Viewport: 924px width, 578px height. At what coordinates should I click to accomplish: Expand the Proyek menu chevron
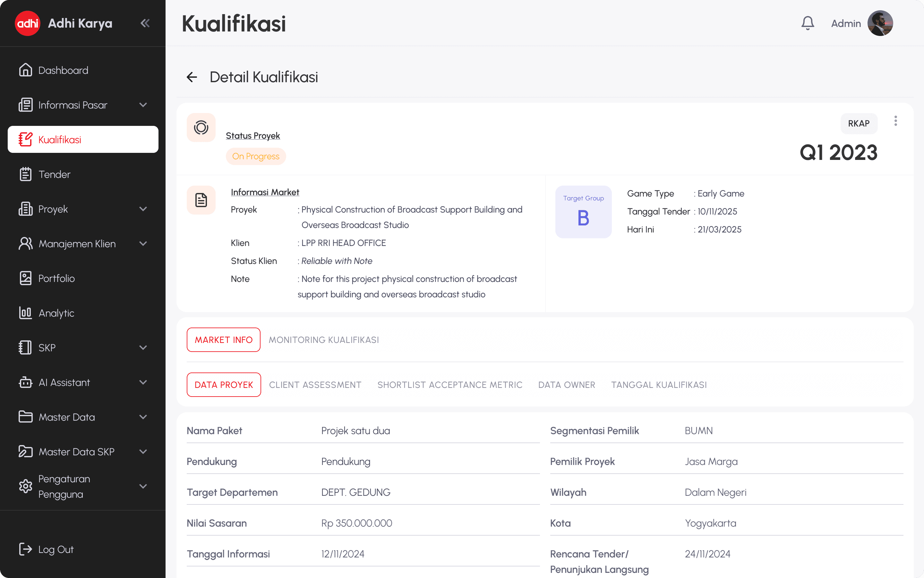[143, 209]
